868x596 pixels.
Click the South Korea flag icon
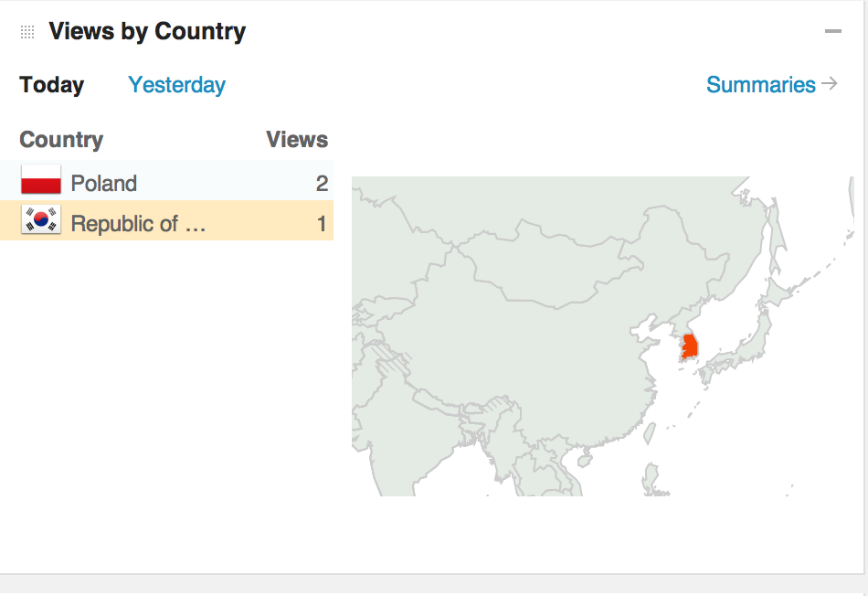(41, 220)
